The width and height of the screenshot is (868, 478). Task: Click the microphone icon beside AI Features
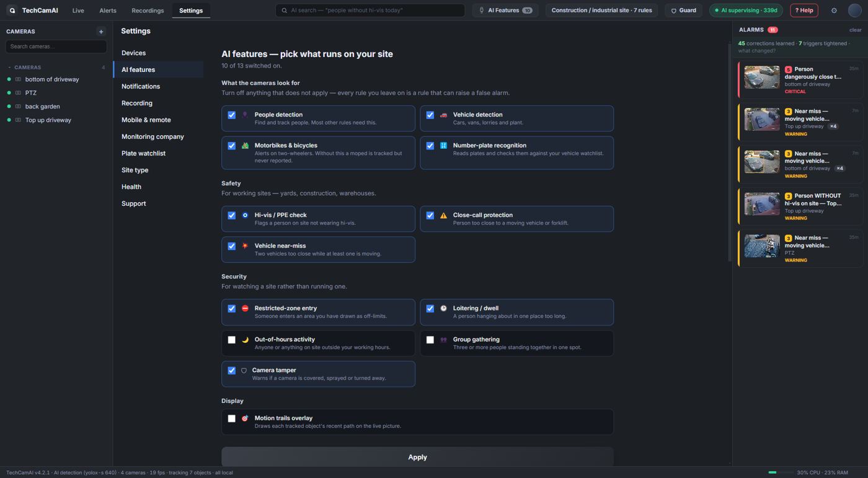tap(482, 11)
